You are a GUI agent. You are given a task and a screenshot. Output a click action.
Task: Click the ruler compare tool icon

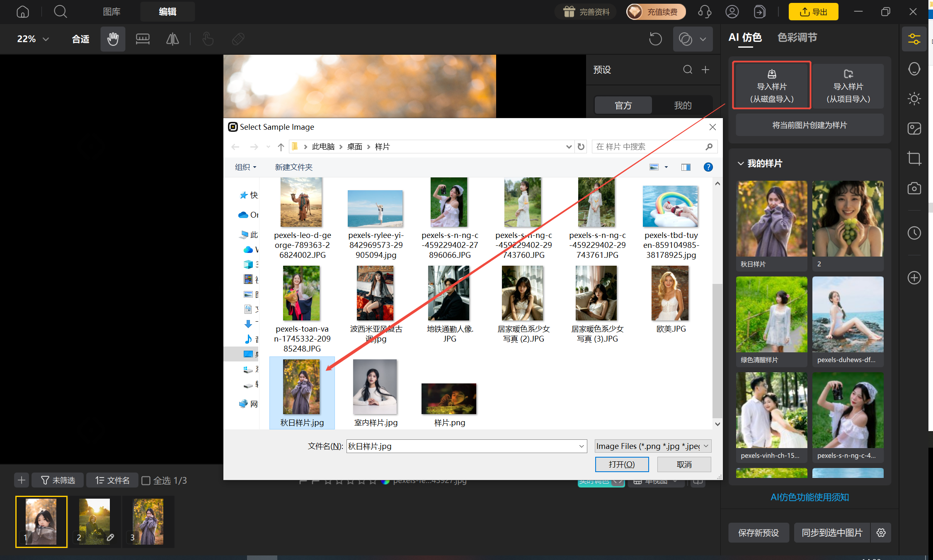(143, 39)
